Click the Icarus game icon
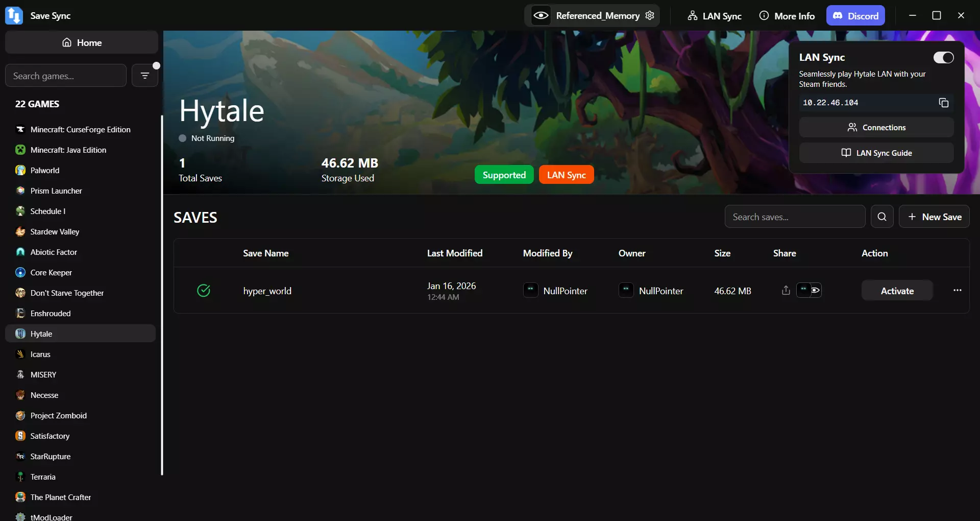 20,354
